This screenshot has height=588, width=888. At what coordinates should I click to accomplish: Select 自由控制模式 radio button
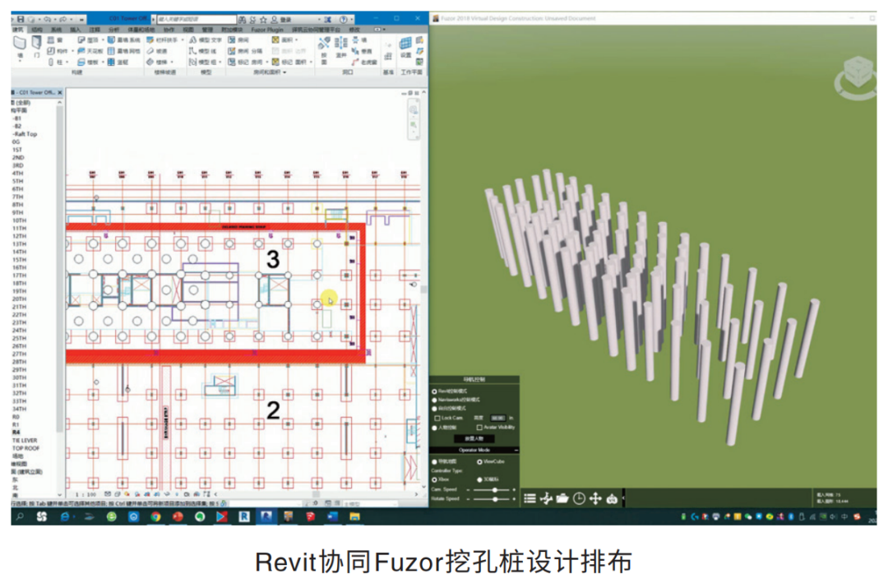[434, 409]
